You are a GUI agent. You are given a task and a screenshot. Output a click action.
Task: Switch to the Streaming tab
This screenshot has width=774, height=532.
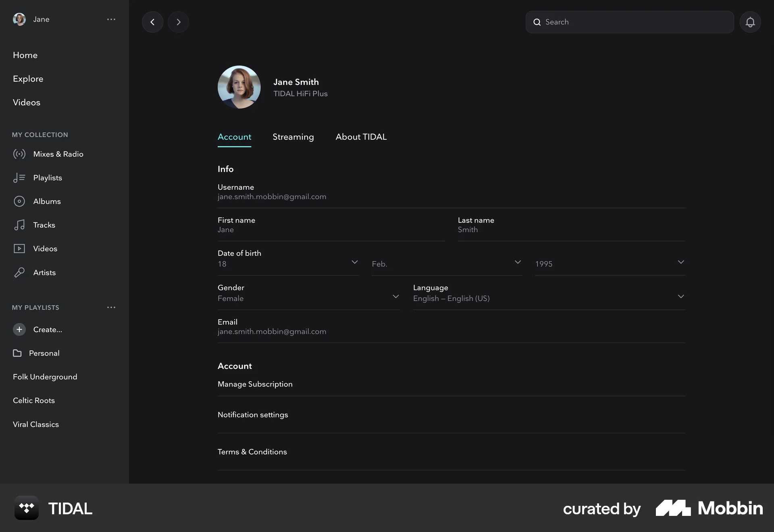[293, 137]
